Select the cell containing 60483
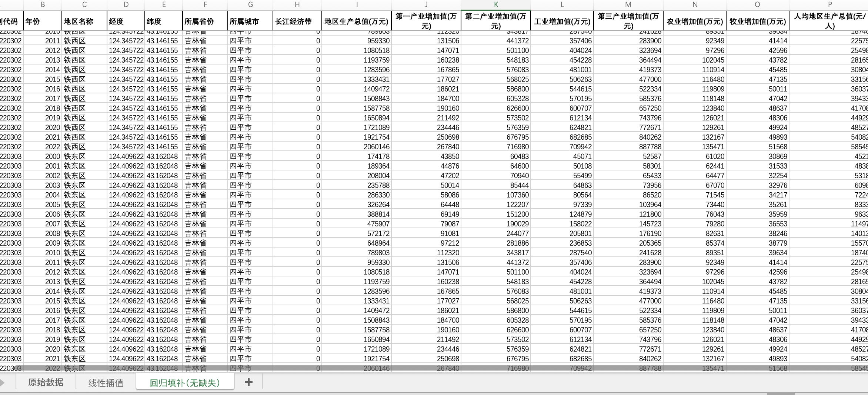This screenshot has height=395, width=868. coord(496,156)
